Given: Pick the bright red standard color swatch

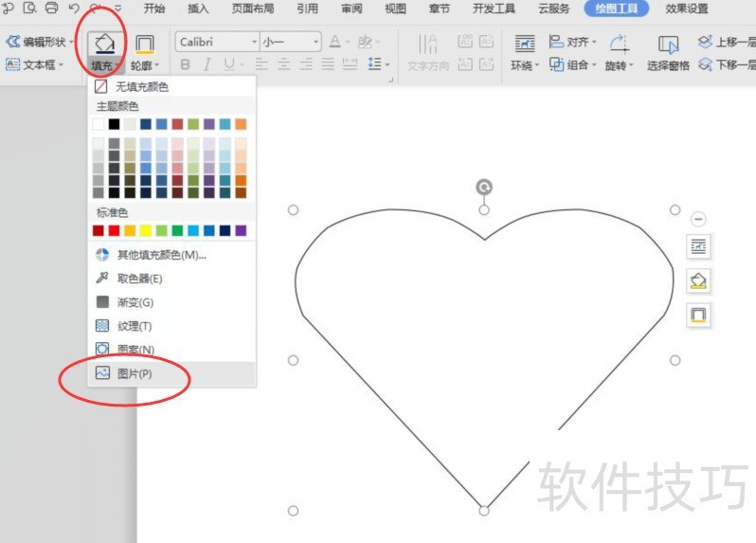Looking at the screenshot, I should [115, 230].
